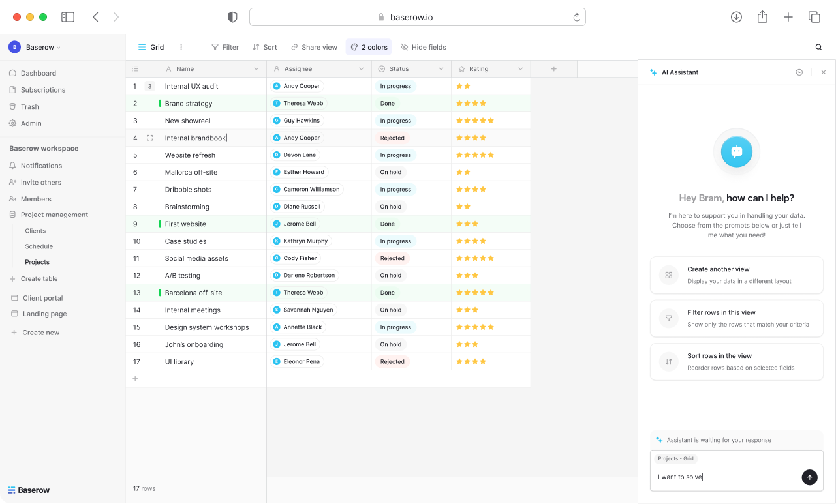Add a new field column

point(553,69)
